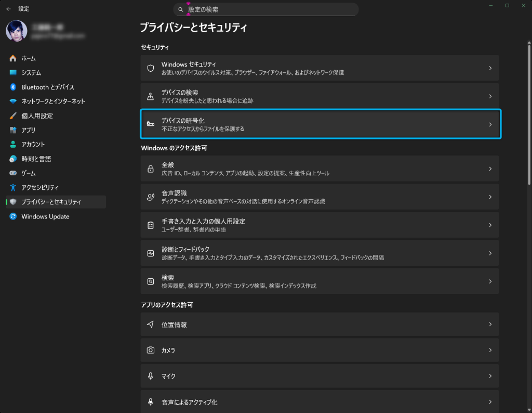Open the user account profile picture
Image resolution: width=532 pixels, height=413 pixels.
coord(16,31)
